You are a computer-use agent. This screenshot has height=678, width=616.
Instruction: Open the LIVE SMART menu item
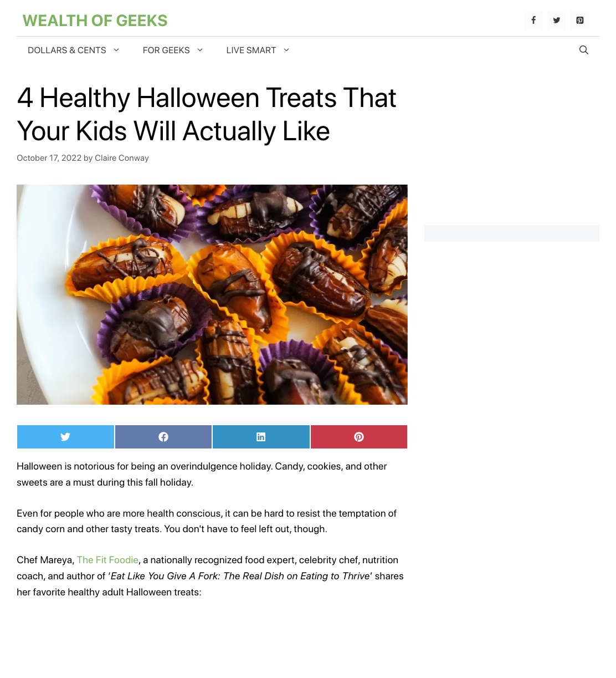[251, 50]
